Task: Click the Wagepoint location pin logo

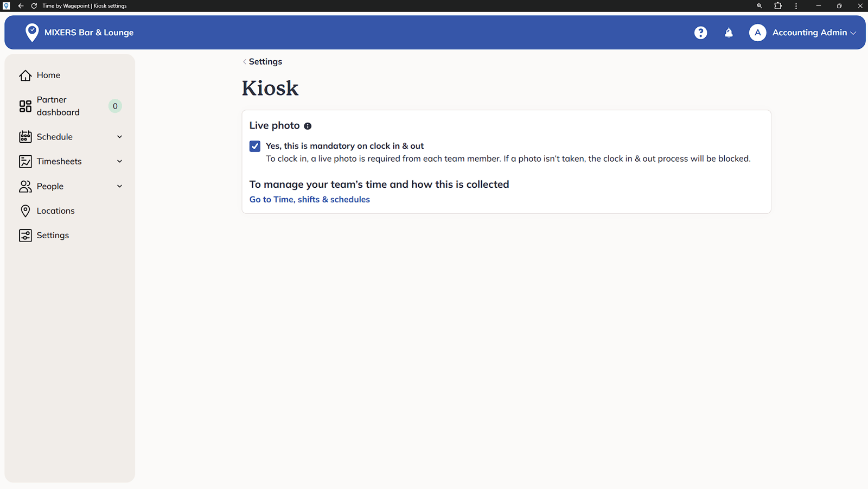Action: pos(32,33)
